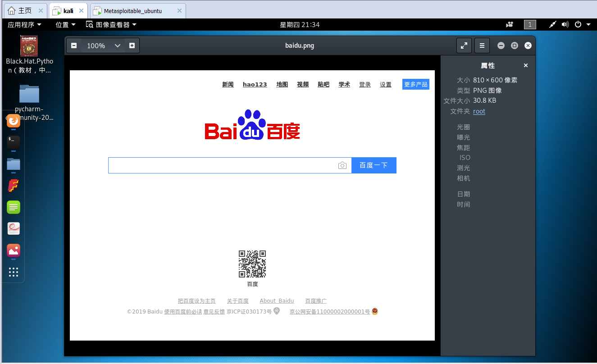Image resolution: width=597 pixels, height=364 pixels.
Task: Click the 30.8 KB file size value
Action: (x=484, y=100)
